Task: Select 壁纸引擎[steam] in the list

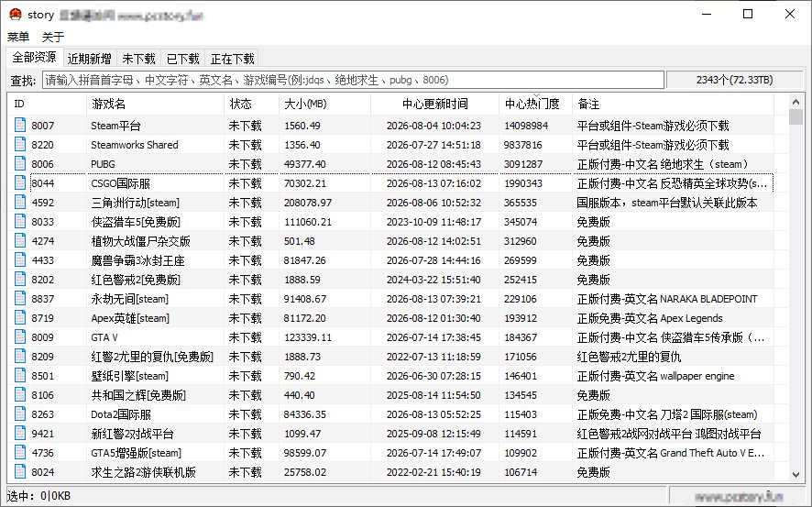Action: (x=129, y=376)
